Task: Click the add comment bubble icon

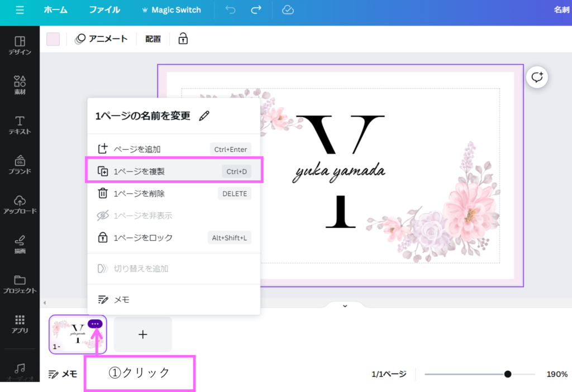Action: coord(537,78)
